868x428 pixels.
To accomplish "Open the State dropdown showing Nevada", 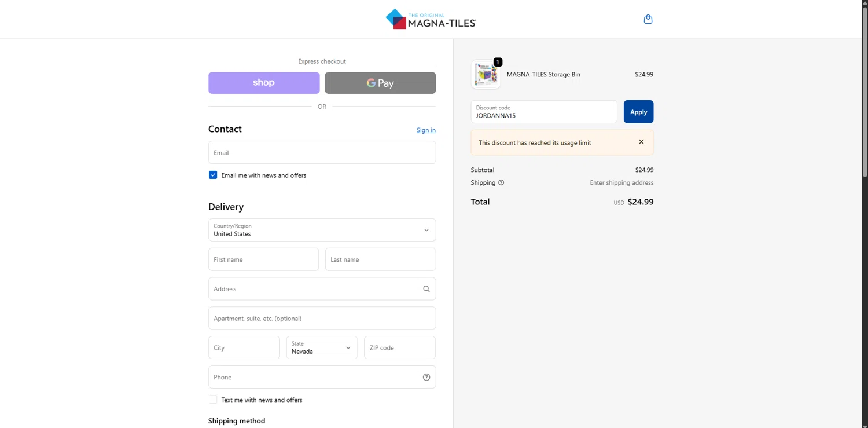I will click(x=322, y=347).
